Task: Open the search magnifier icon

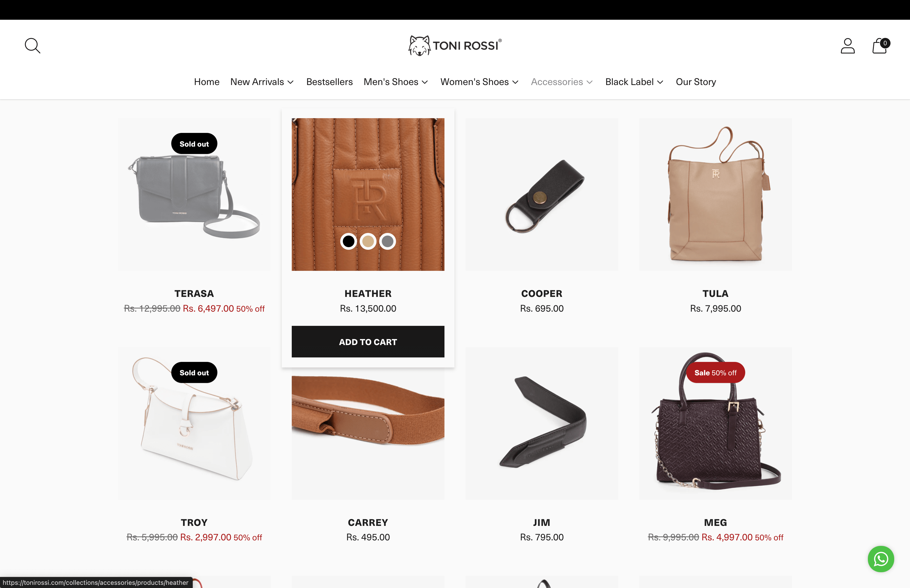Action: pos(32,46)
